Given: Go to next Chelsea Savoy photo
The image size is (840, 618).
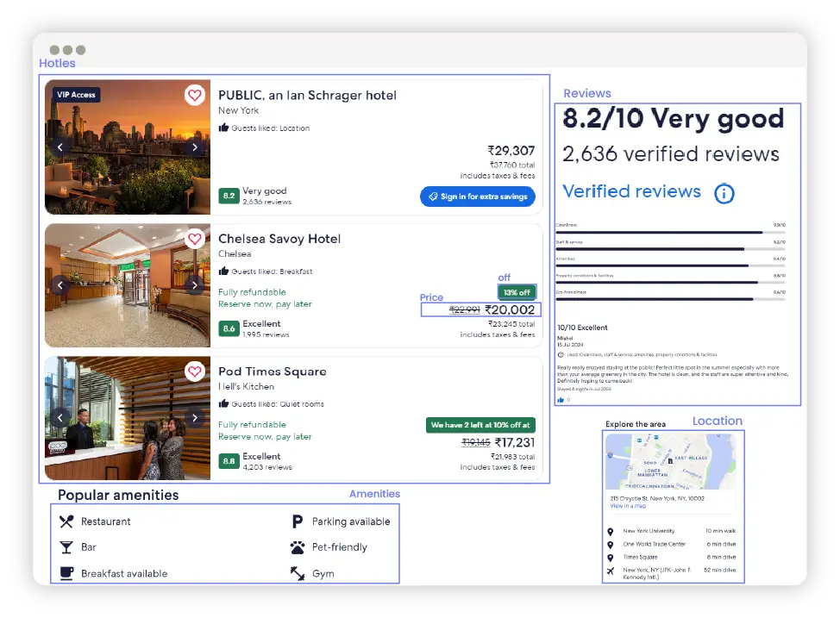Looking at the screenshot, I should [x=194, y=285].
